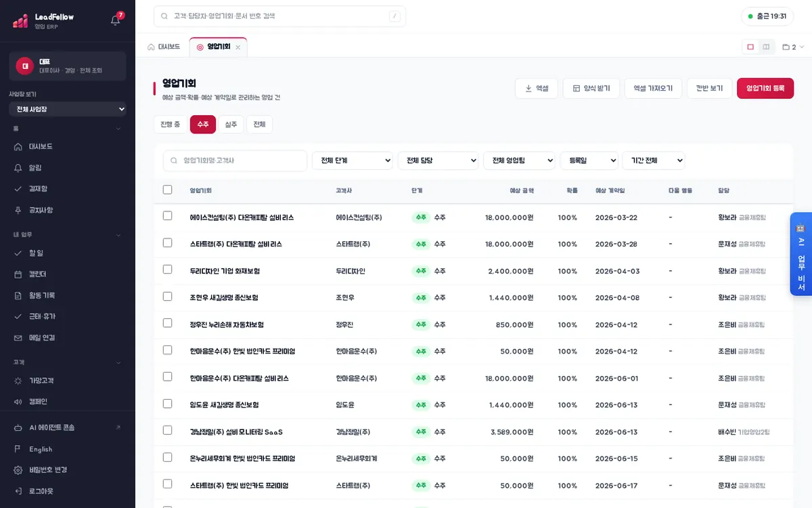Click the 칸반 보기 button

(x=709, y=88)
